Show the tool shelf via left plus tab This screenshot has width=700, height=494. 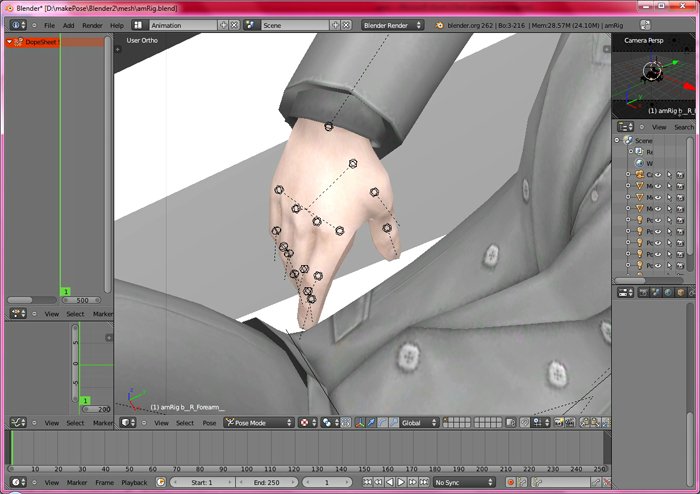point(118,49)
